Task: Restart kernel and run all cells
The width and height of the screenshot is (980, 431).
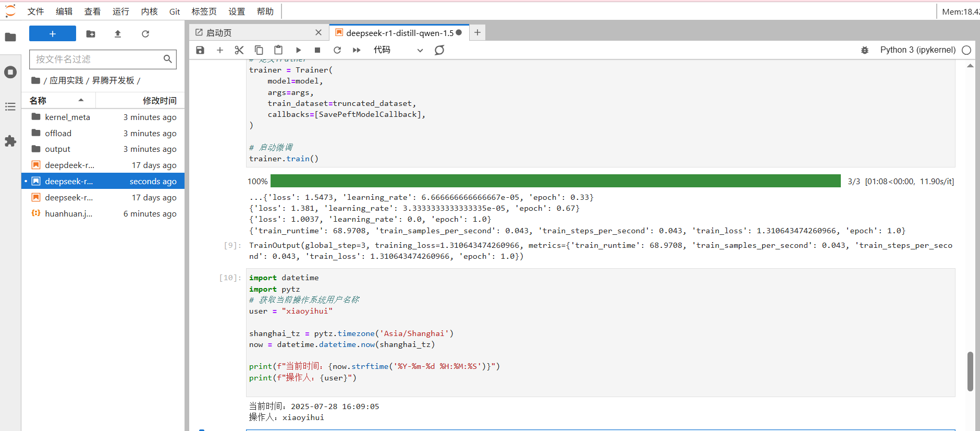Action: (357, 50)
